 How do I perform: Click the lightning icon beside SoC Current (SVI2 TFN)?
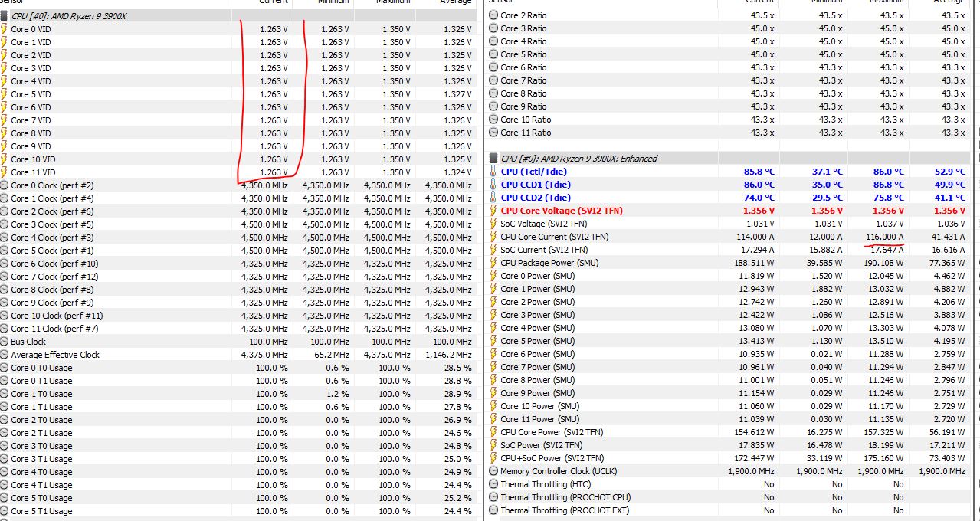[x=493, y=250]
